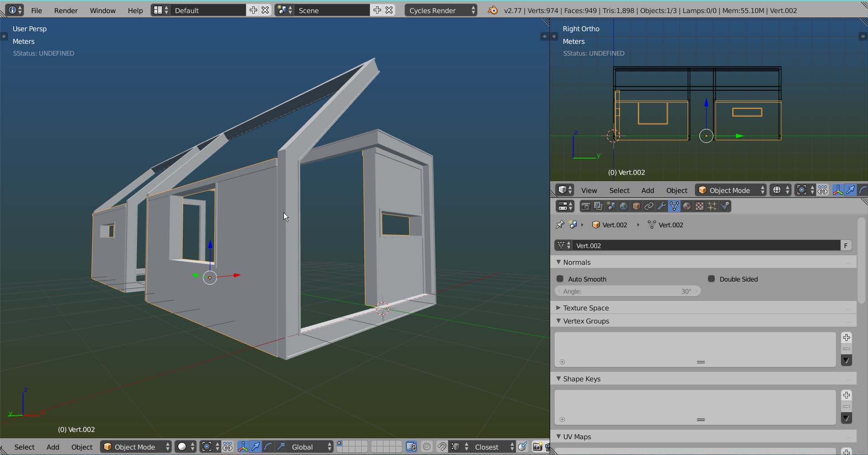This screenshot has height=455, width=868.
Task: Click the scene icon in the properties breadcrumb
Action: tap(573, 225)
